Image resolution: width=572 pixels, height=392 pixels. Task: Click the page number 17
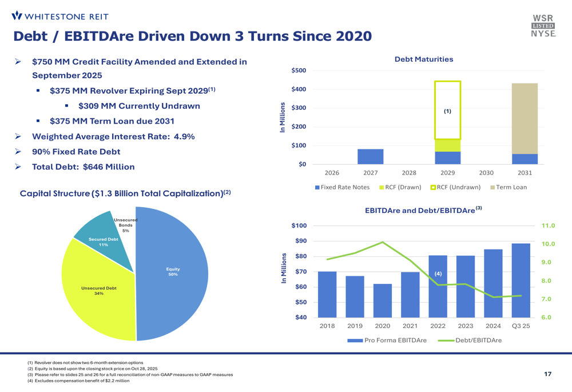point(547,374)
